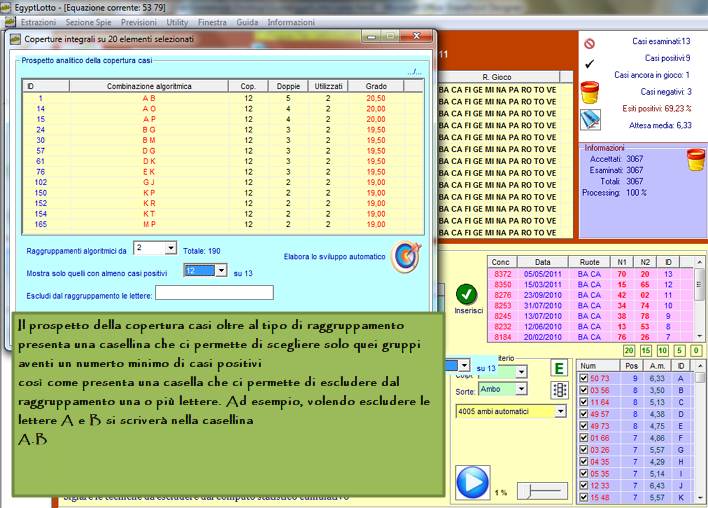Image resolution: width=708 pixels, height=508 pixels.
Task: Open the Sorte Ambo dropdown
Action: pos(522,389)
